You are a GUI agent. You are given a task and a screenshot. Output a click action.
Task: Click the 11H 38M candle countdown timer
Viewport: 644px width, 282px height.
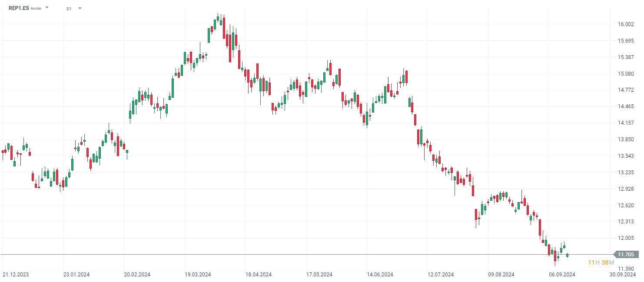601,262
